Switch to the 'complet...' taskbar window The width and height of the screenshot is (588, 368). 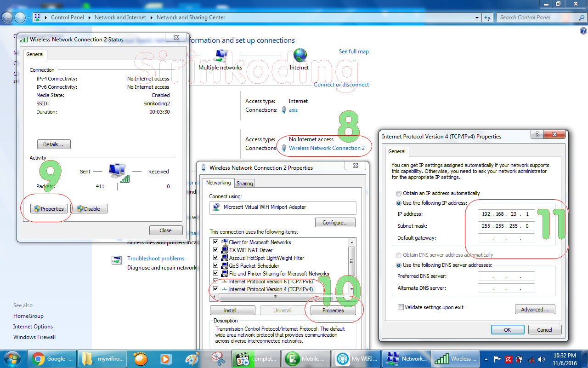click(256, 359)
